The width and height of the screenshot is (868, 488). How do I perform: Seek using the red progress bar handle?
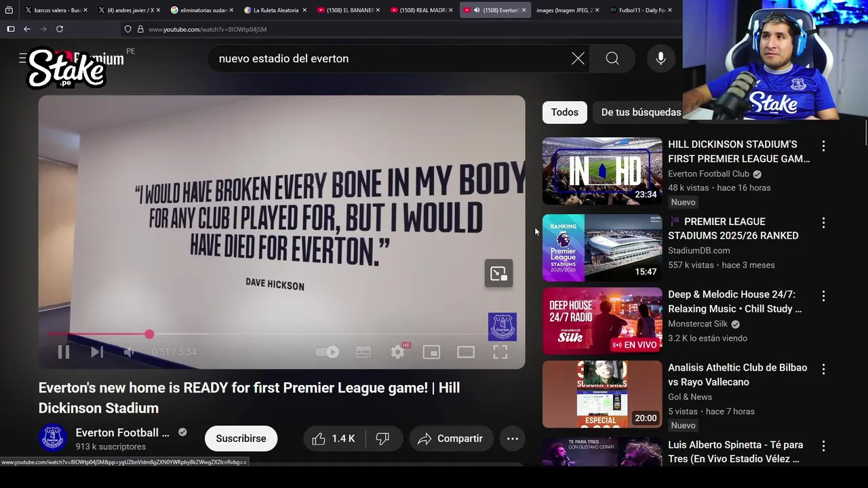coord(149,334)
